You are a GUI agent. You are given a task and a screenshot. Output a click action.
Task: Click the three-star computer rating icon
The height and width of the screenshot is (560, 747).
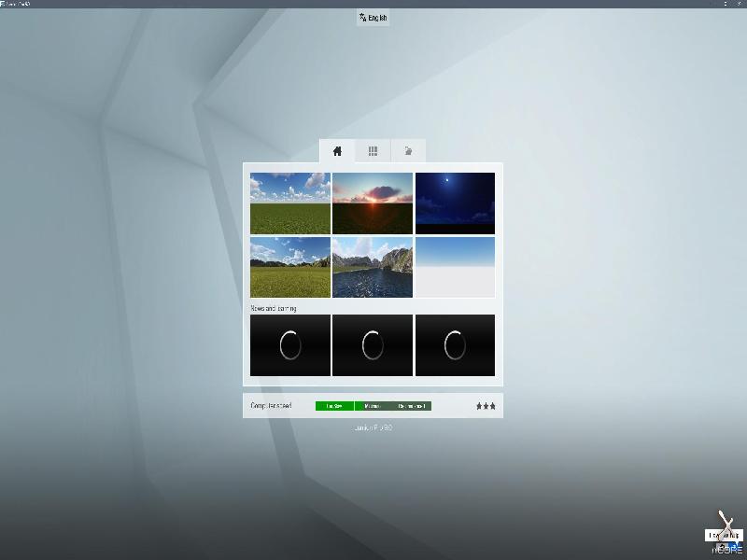pos(486,406)
